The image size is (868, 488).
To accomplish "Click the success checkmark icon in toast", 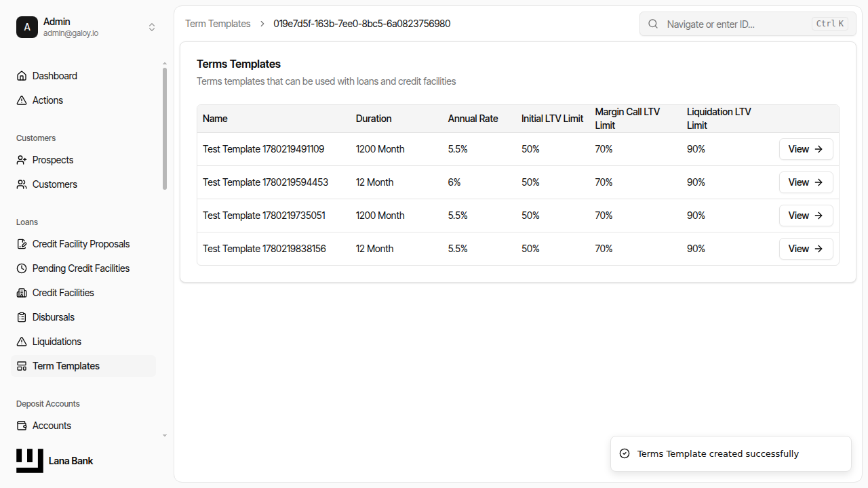I will click(x=625, y=453).
